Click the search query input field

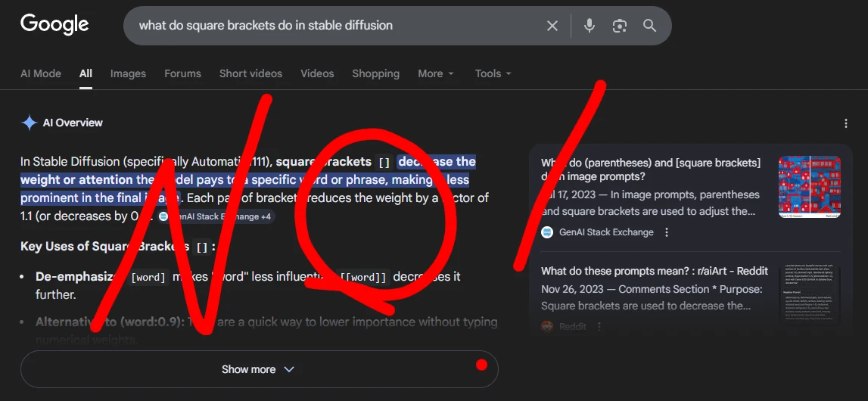coord(333,26)
